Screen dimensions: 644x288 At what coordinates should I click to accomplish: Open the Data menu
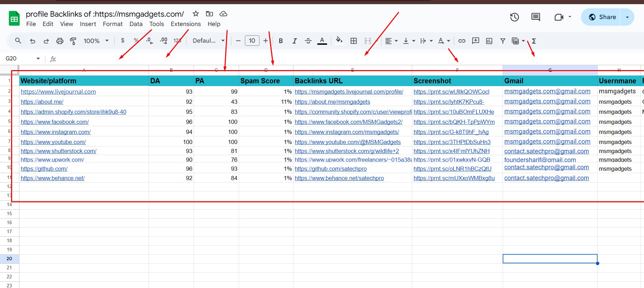[136, 24]
